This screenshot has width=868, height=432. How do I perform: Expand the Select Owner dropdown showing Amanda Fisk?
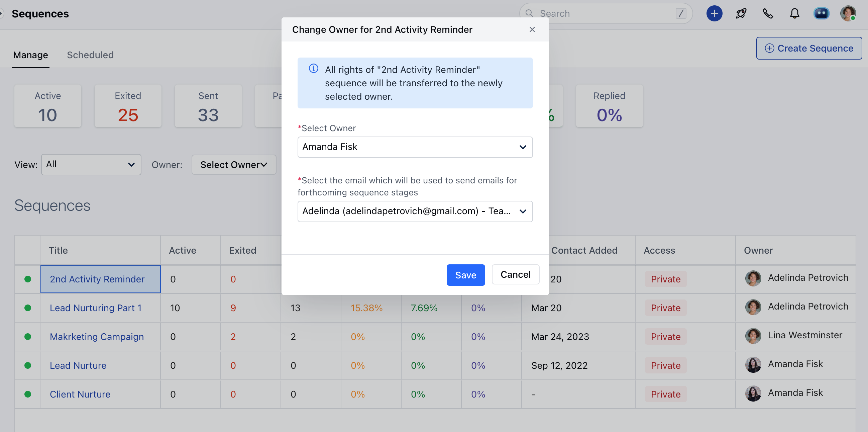[415, 147]
